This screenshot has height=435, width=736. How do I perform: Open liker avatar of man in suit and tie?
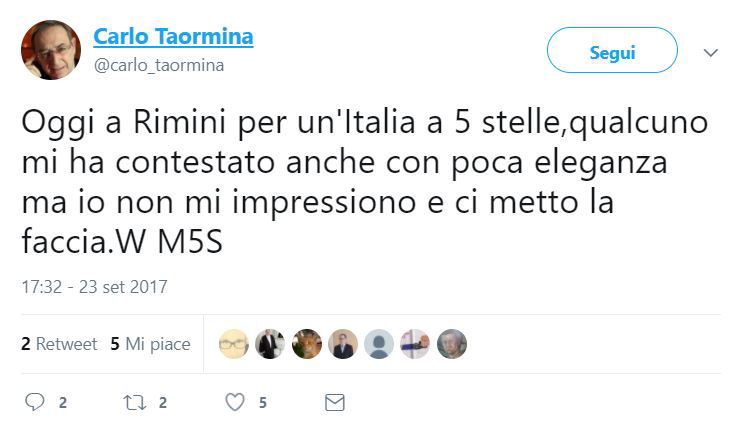[343, 344]
